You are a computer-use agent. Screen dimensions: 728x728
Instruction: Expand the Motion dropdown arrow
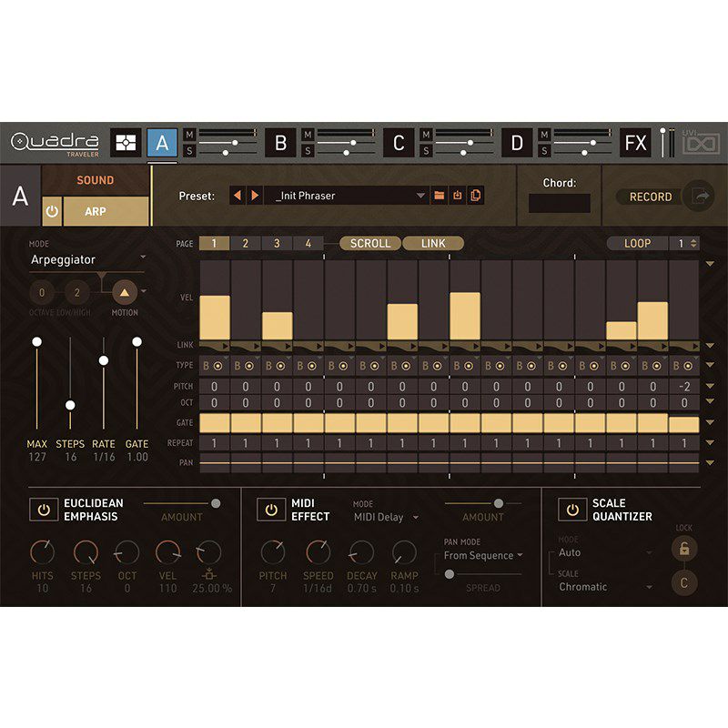click(x=144, y=291)
